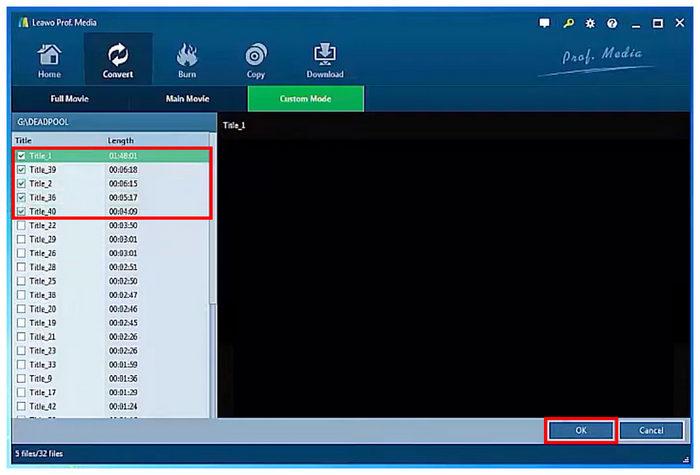Uncheck the Title_36 checkbox
Screen dimensions: 700x475
[21, 197]
